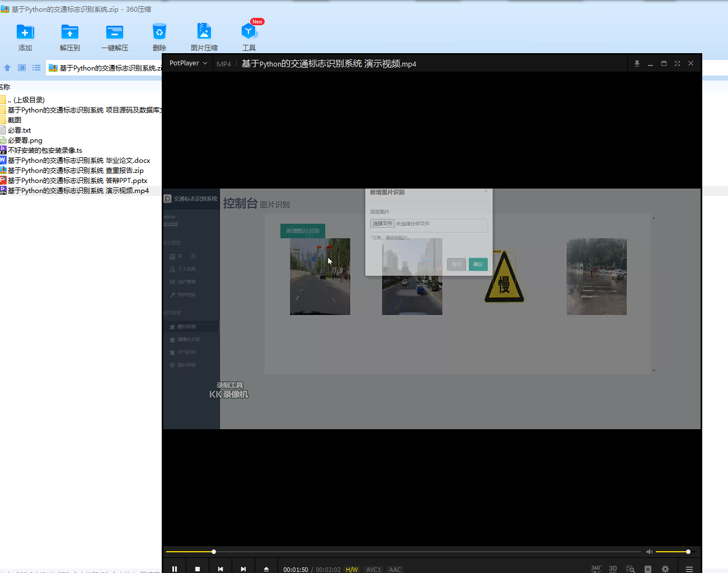
Task: Open the 工具 (Tools) icon with New badge
Action: (x=249, y=32)
